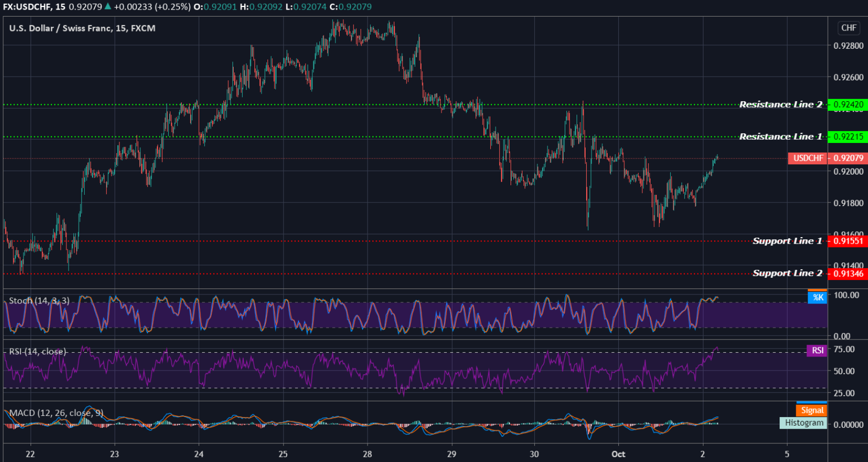Click date 29 on time axis
The image size is (868, 462).
tap(452, 454)
